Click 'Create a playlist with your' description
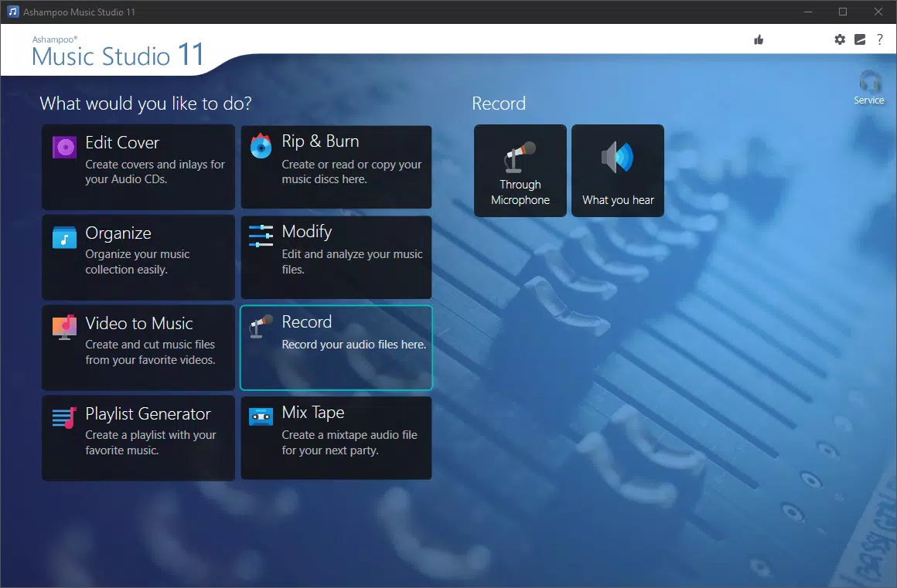 point(151,442)
